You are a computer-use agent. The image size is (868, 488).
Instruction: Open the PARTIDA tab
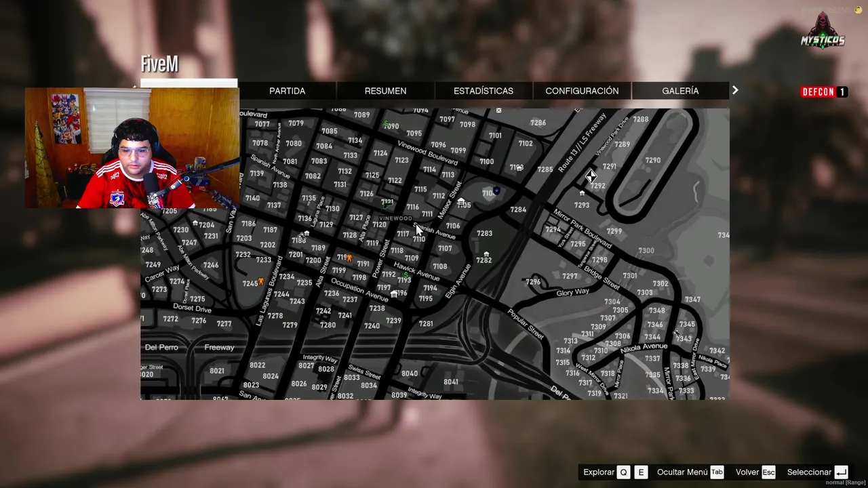[287, 91]
